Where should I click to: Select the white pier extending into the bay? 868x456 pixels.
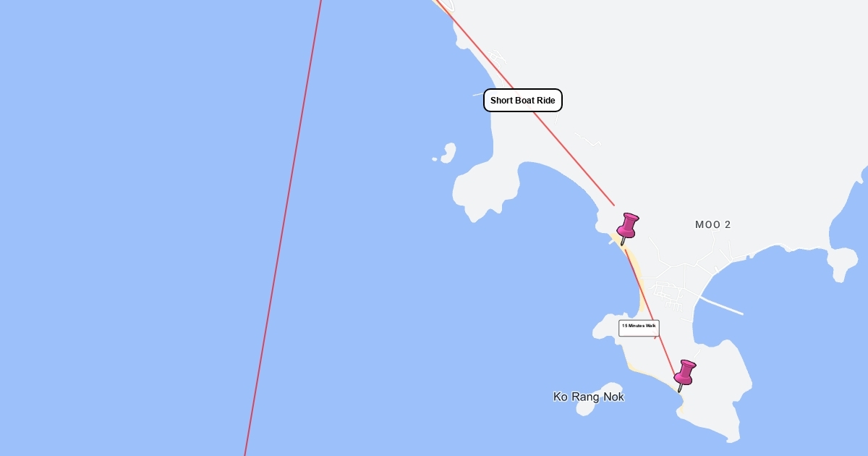[x=721, y=305]
